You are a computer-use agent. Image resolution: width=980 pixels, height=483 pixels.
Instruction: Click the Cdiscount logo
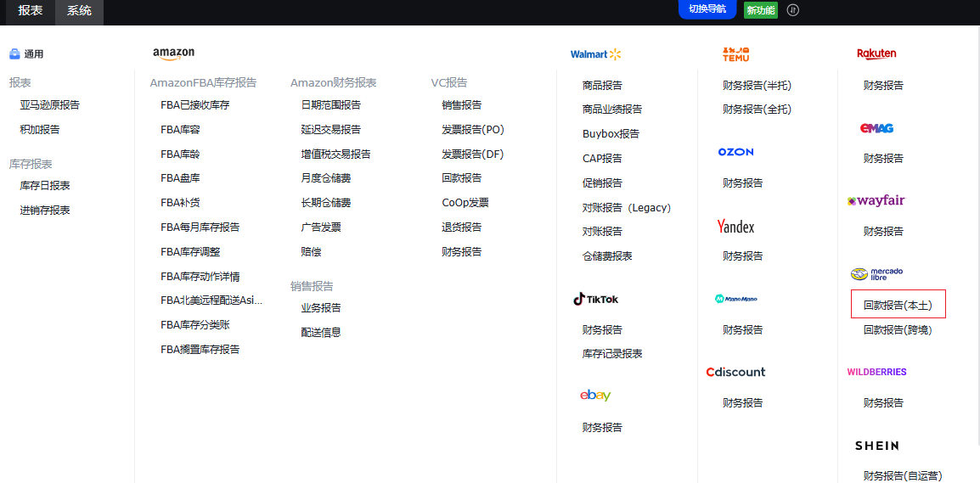tap(735, 372)
